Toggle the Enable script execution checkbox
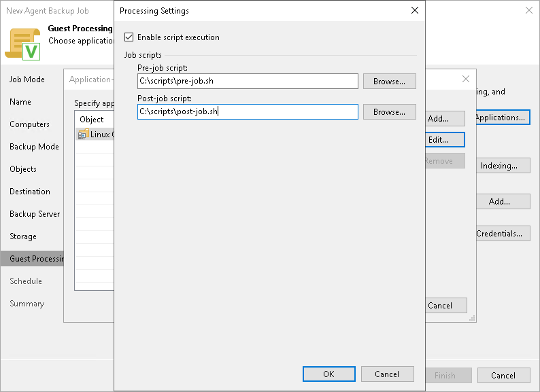 (129, 37)
